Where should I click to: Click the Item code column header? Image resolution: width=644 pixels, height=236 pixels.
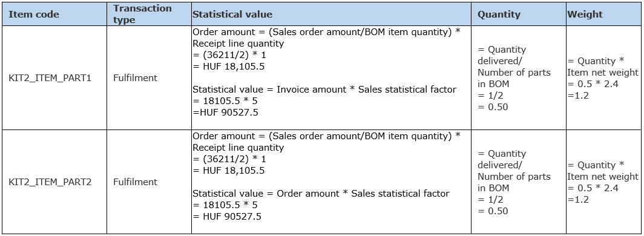pos(34,15)
